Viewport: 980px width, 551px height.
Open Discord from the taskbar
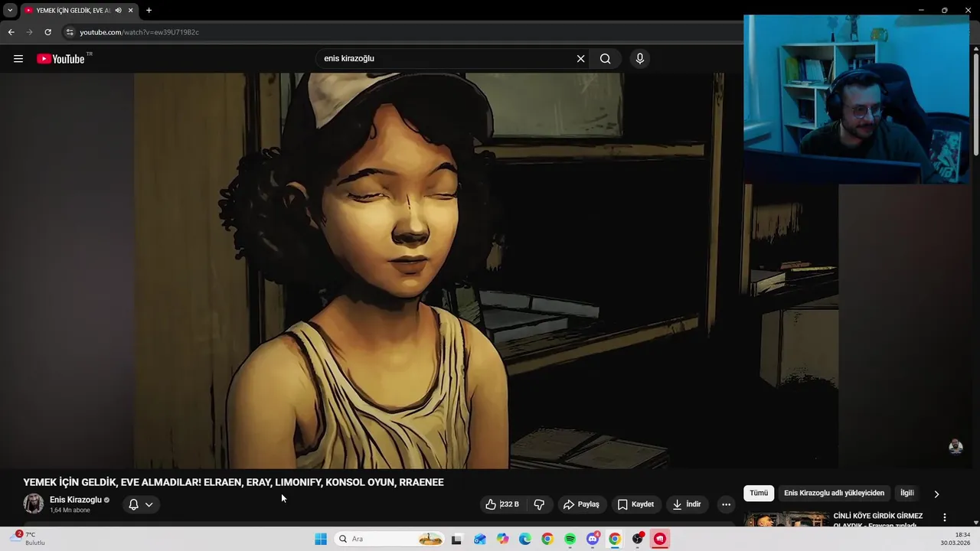point(592,539)
